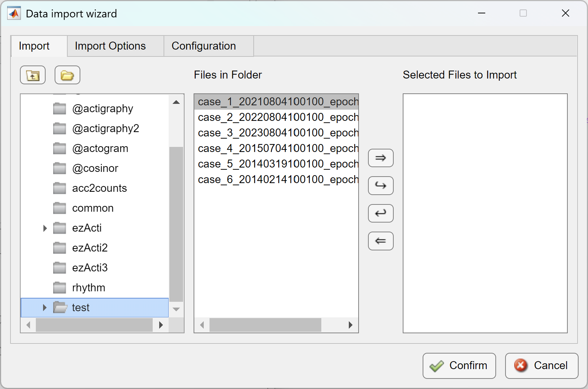This screenshot has width=588, height=389.
Task: Cancel the import wizard
Action: coord(541,366)
